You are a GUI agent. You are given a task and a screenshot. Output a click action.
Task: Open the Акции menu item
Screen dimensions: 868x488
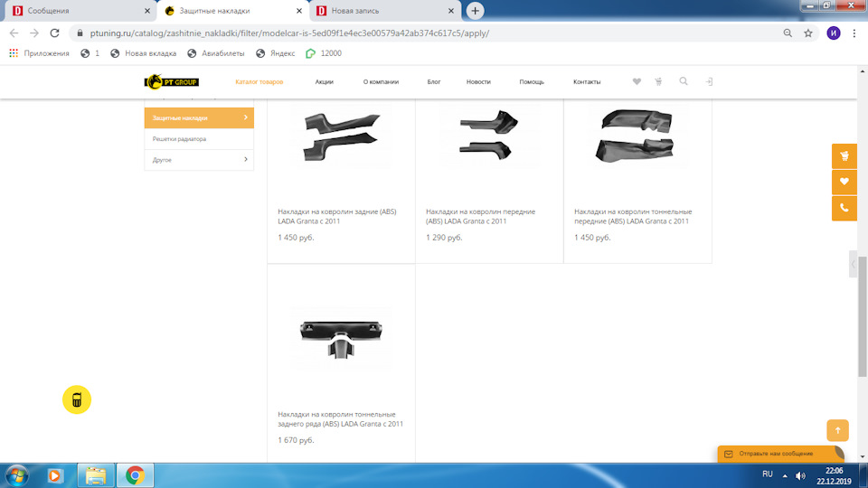(x=325, y=82)
